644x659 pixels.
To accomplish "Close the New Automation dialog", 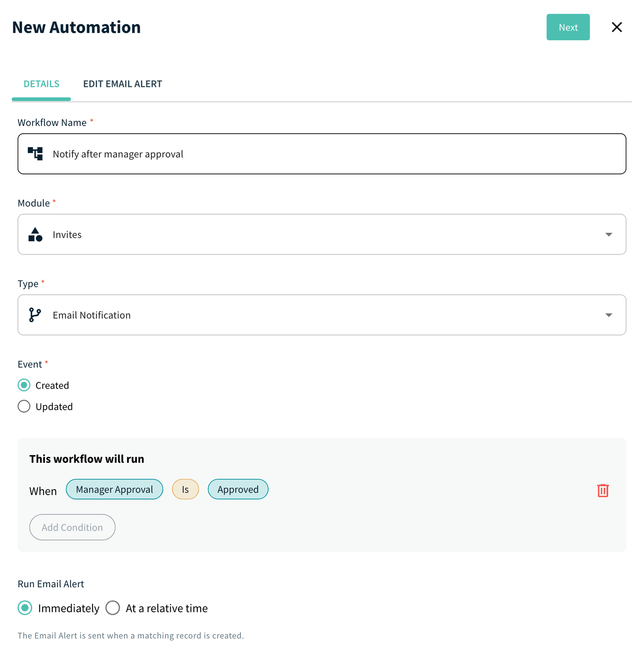I will point(617,27).
